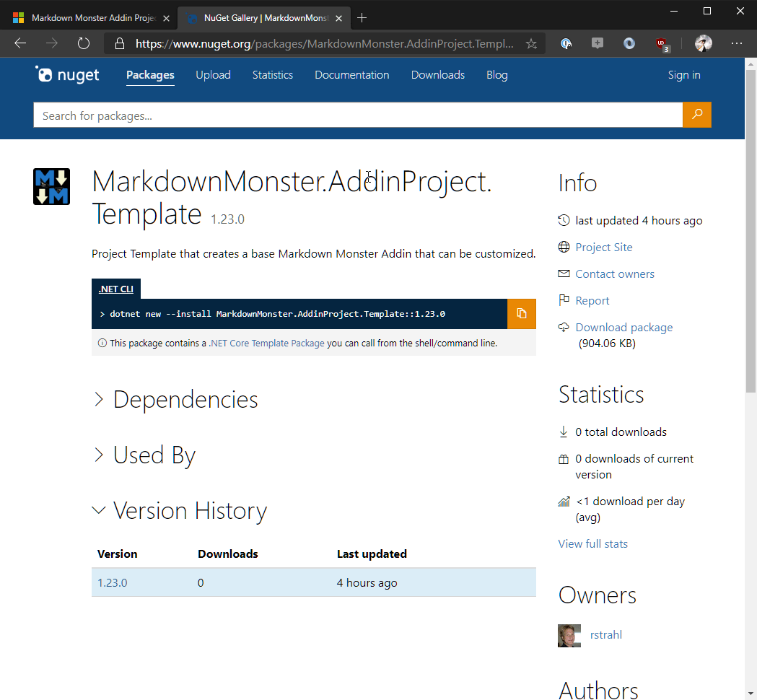The height and width of the screenshot is (700, 757).
Task: Click the envelope icon beside Contact owners
Action: click(x=564, y=274)
